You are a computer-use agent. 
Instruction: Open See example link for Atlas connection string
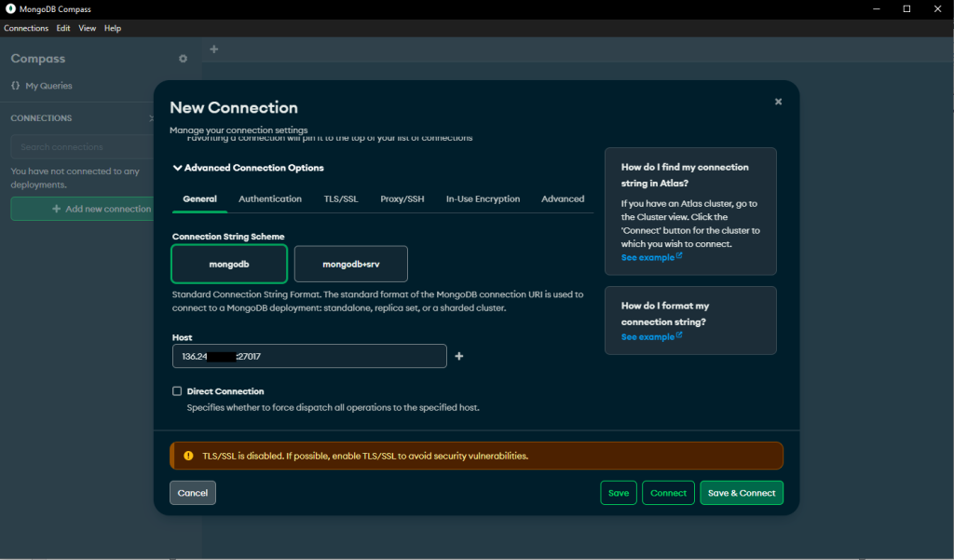[651, 257]
